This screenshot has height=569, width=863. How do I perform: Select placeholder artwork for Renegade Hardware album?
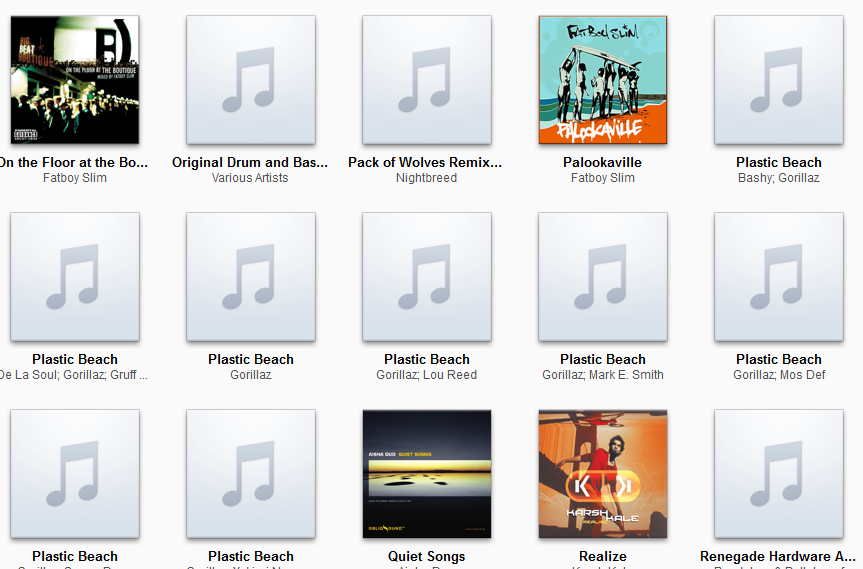coord(779,474)
